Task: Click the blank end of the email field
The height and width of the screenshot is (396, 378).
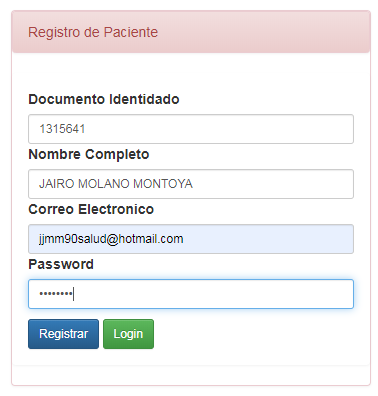Action: 267,239
